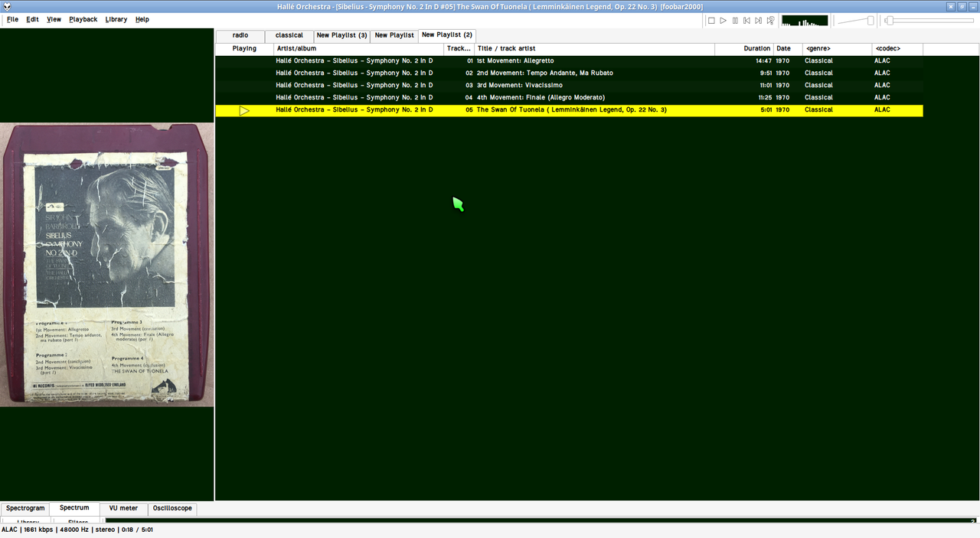980x538 pixels.
Task: Click the Stop playback button
Action: pyautogui.click(x=711, y=21)
